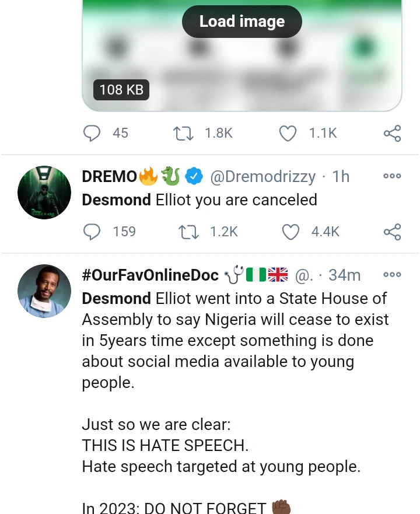Reply to the top tweet with 45 comments

tap(92, 133)
